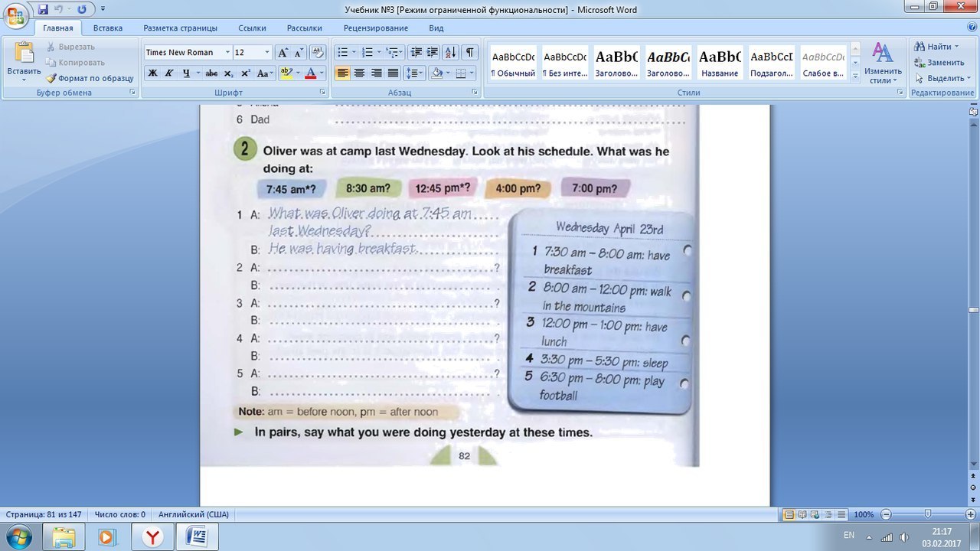This screenshot has height=551, width=980.
Task: Switch to full screen reading view
Action: (802, 515)
